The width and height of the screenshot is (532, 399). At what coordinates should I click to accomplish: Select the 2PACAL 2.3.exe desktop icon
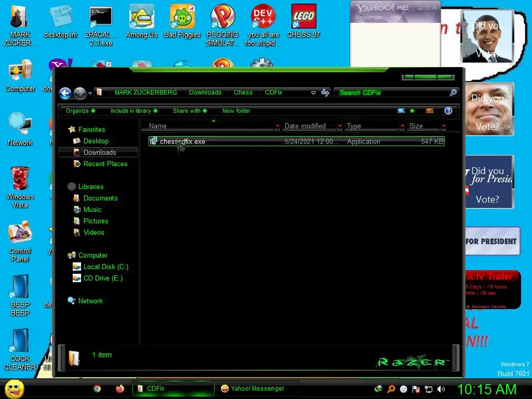(101, 26)
